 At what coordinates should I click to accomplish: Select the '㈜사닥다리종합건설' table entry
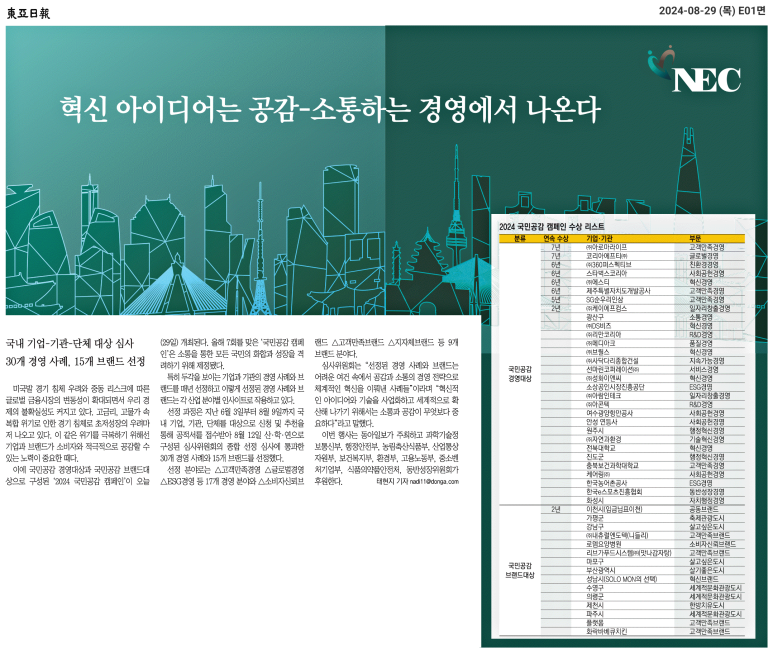[612, 361]
